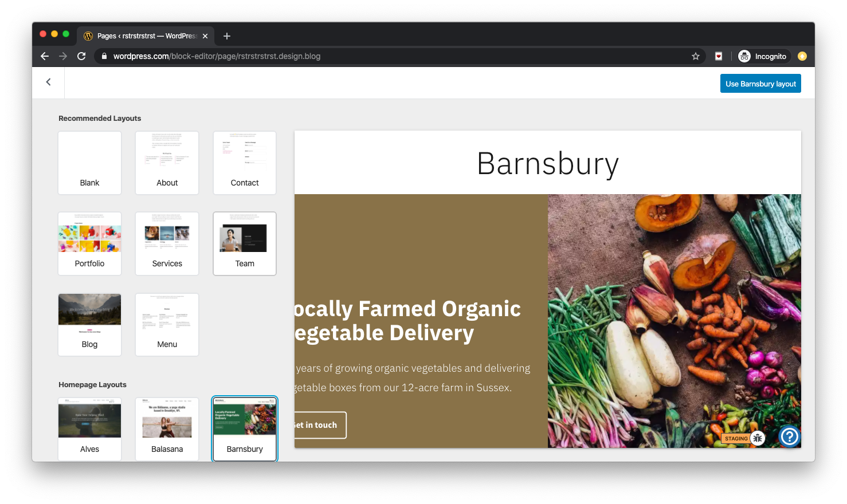Click the vegetables photo in the preview
The width and height of the screenshot is (847, 504).
click(675, 321)
